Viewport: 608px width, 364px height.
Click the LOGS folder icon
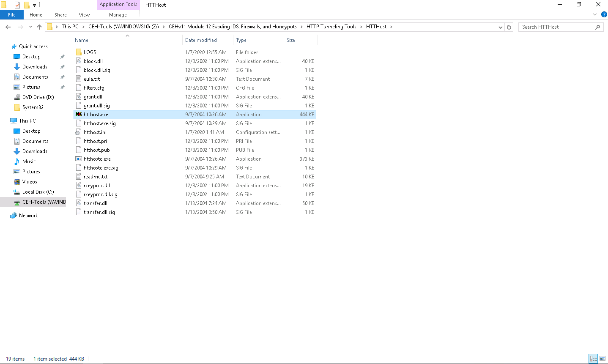tap(79, 52)
